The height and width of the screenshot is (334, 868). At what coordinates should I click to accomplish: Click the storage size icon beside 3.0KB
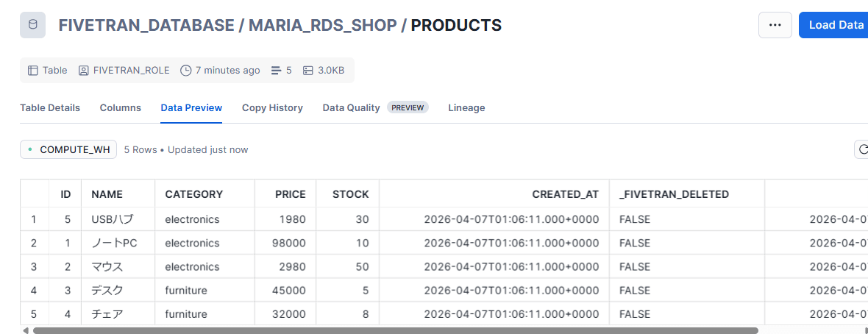point(308,71)
